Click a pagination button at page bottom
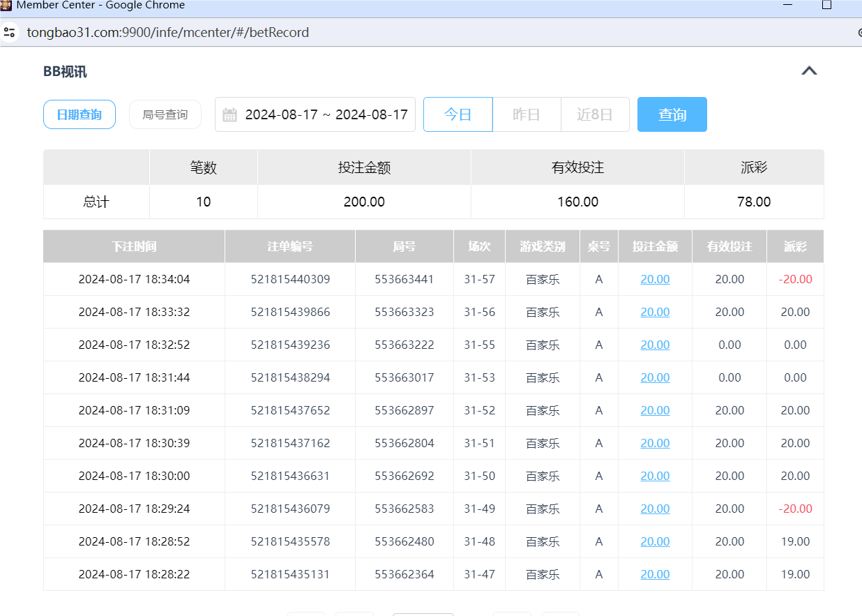Viewport: 862px width, 616px height. coord(307,614)
